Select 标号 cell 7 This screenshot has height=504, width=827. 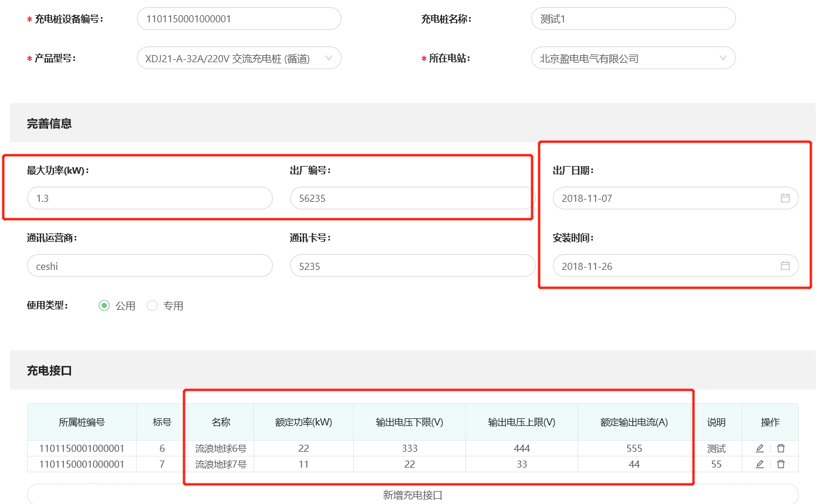(162, 464)
